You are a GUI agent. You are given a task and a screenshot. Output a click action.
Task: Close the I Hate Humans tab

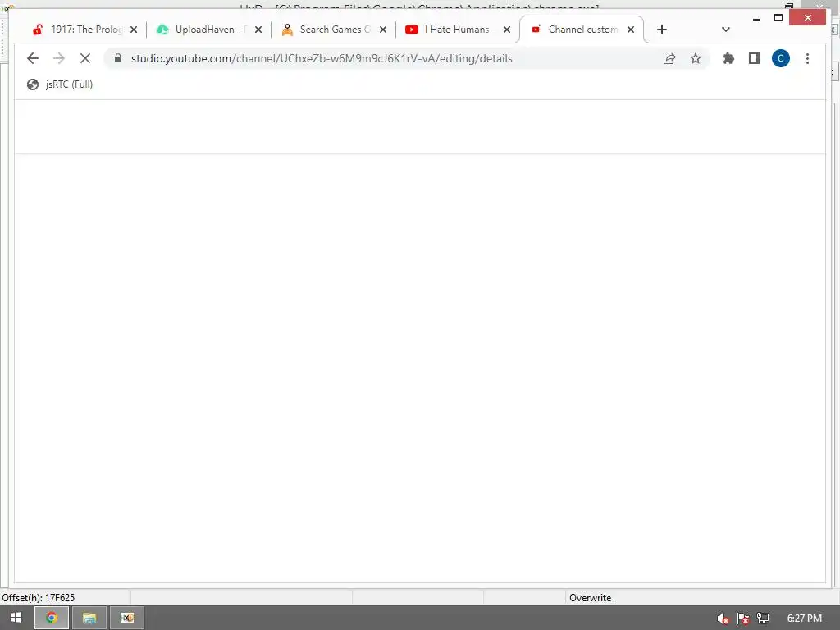click(x=507, y=30)
